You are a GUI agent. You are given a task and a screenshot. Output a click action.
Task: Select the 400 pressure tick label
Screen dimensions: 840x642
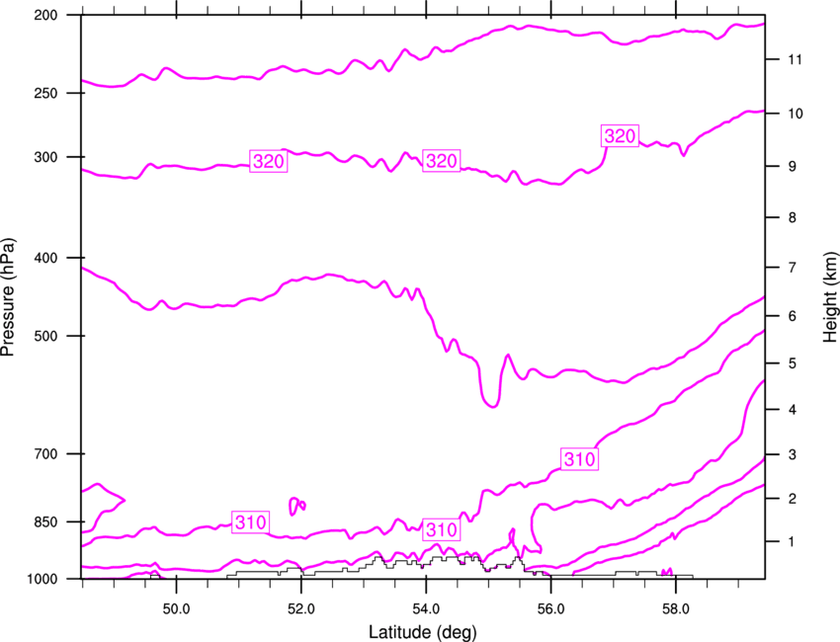[x=45, y=258]
